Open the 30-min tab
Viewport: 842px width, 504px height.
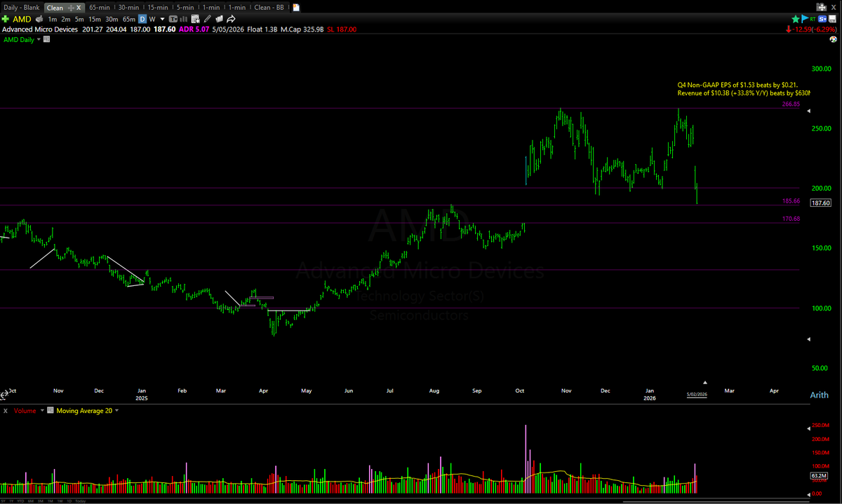tap(128, 8)
